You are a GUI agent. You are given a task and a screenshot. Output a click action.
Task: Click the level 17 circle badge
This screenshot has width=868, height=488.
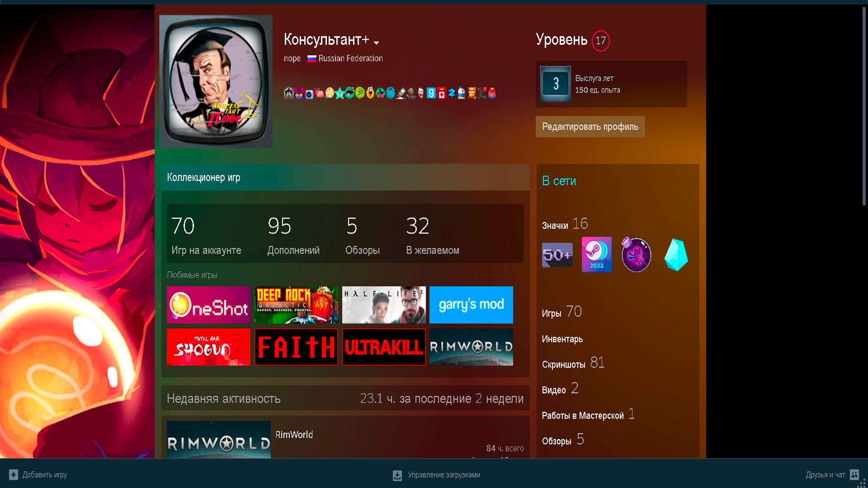point(600,41)
